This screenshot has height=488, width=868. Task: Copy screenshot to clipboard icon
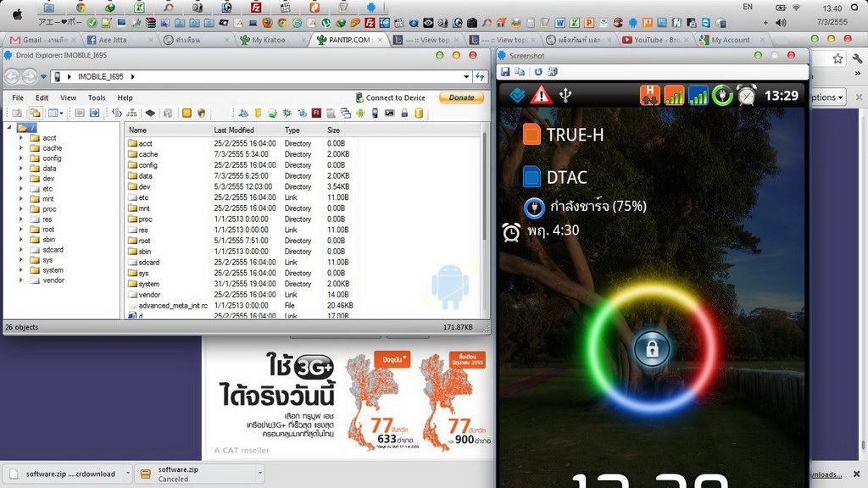(x=520, y=71)
